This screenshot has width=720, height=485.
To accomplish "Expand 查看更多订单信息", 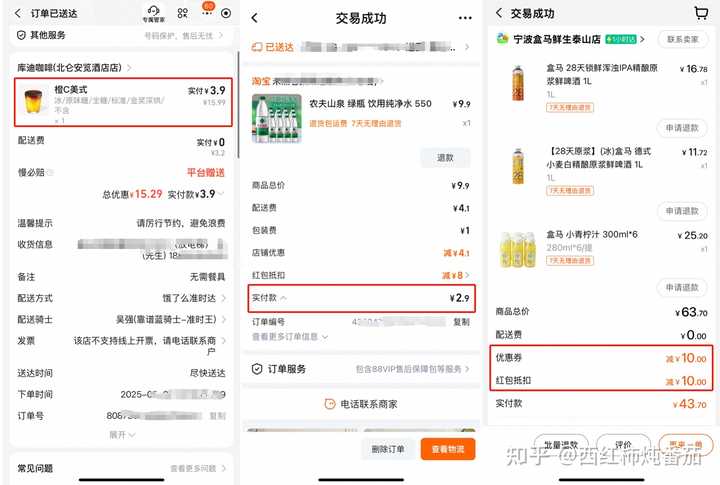I will [290, 337].
